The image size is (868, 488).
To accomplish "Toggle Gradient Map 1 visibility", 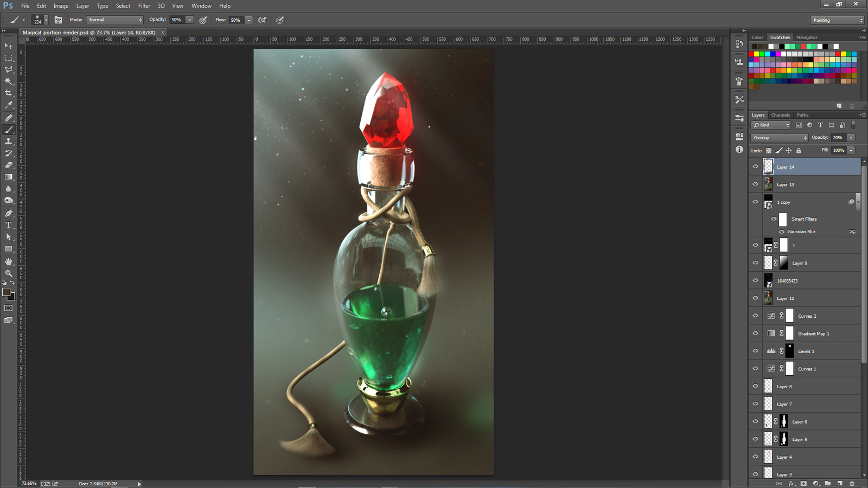I will tap(755, 333).
